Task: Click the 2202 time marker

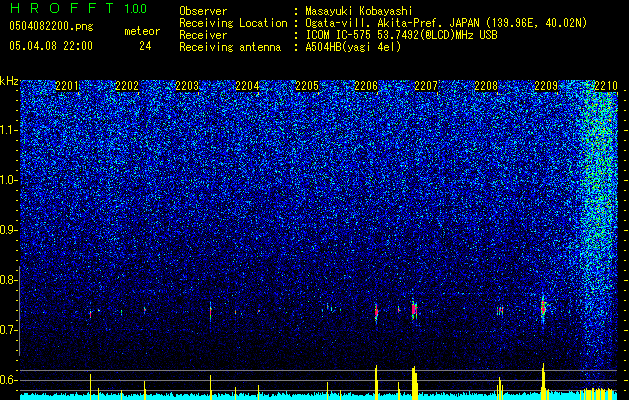Action: pyautogui.click(x=127, y=86)
